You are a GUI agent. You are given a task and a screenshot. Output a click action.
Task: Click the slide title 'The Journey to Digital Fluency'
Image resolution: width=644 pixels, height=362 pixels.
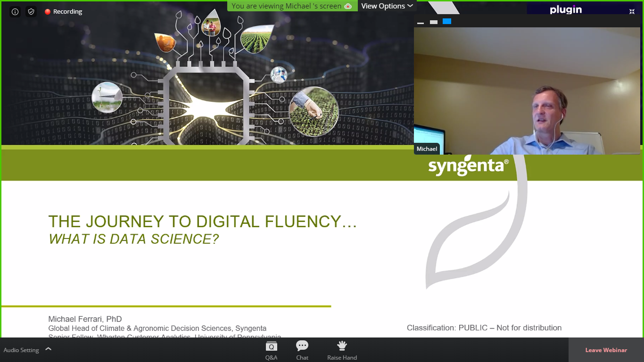(x=203, y=222)
